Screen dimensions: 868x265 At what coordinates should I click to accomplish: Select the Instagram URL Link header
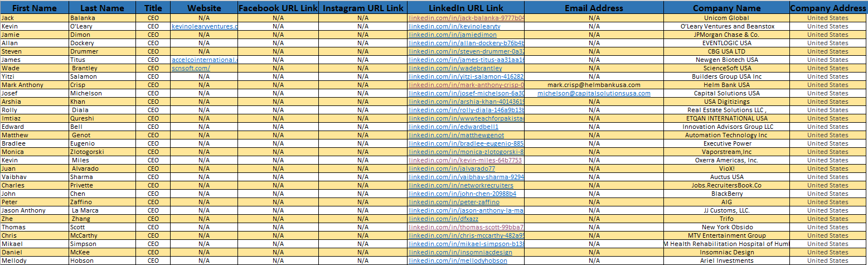coord(363,8)
